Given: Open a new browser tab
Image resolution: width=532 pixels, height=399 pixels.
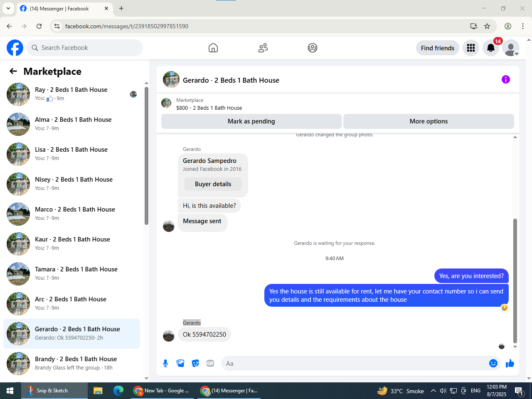Looking at the screenshot, I should [121, 8].
